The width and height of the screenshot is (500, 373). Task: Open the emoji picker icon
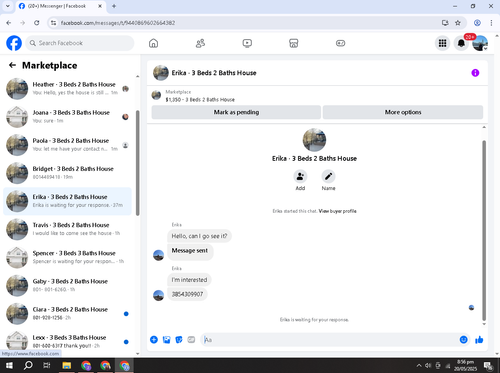pyautogui.click(x=463, y=340)
